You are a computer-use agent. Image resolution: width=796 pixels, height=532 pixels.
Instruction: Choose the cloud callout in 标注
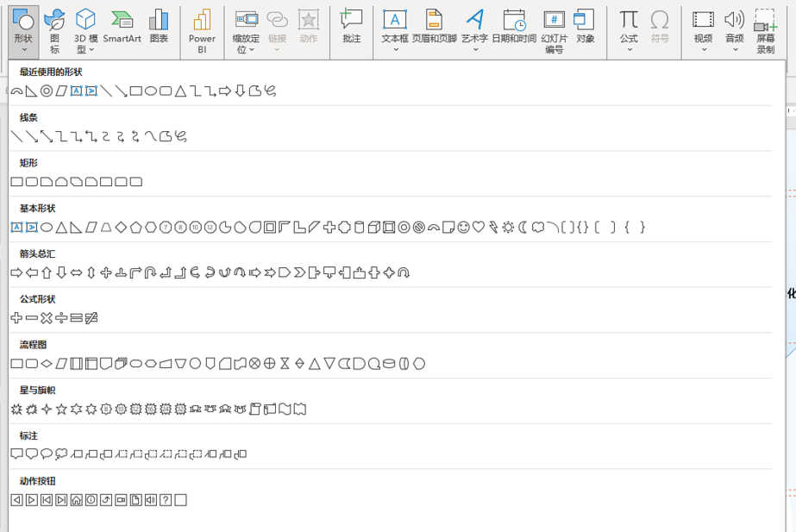pos(61,454)
